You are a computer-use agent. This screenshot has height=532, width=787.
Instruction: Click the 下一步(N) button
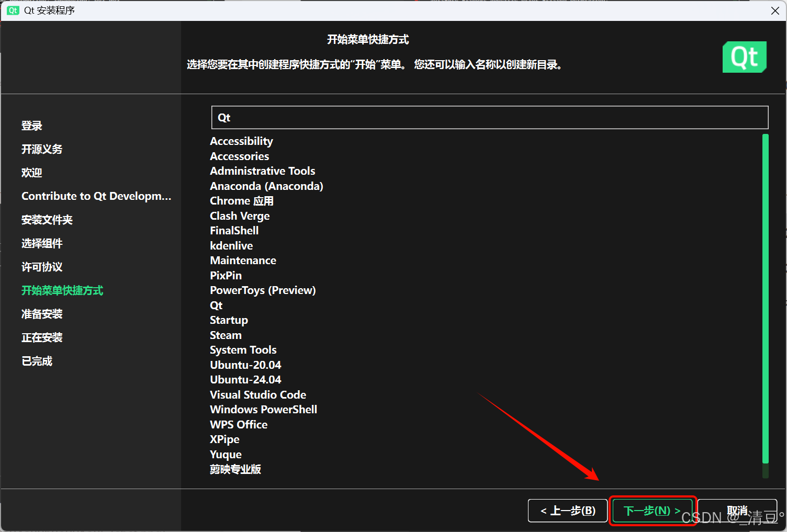pyautogui.click(x=652, y=511)
